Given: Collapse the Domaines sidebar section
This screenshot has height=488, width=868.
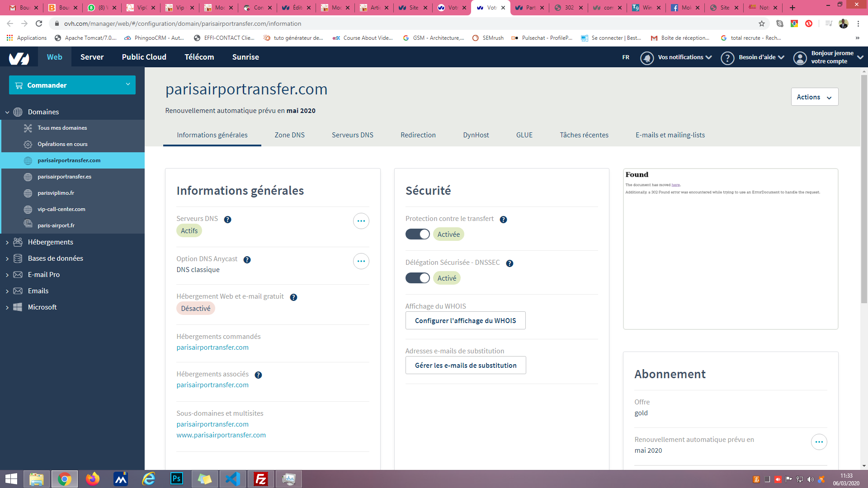Looking at the screenshot, I should pos(43,112).
